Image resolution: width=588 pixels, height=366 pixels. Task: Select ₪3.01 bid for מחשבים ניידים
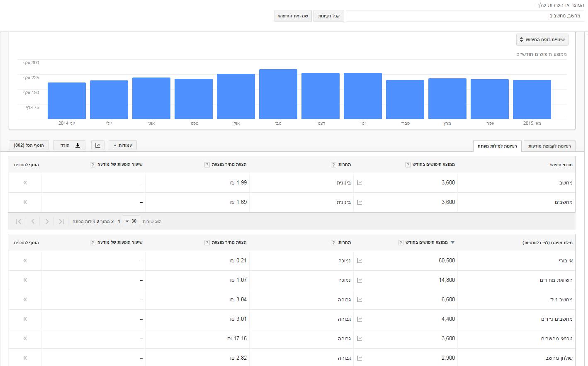click(x=238, y=319)
